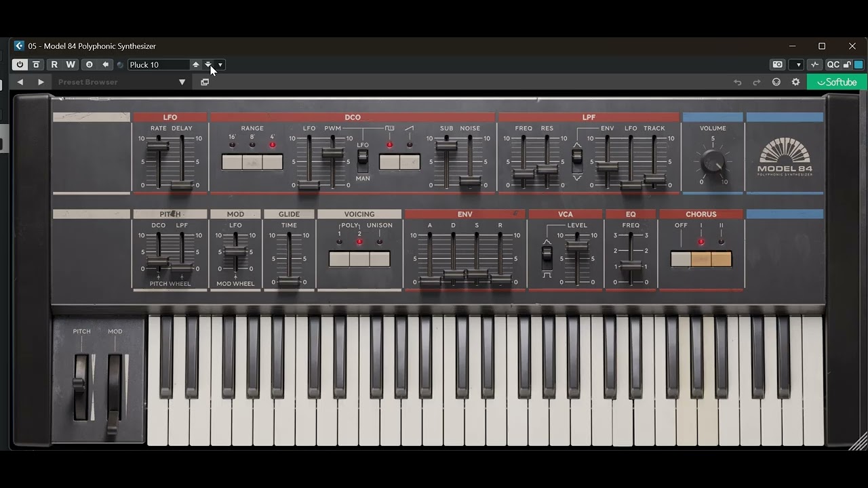Select the DCO 4' range button
868x488 pixels.
(273, 162)
